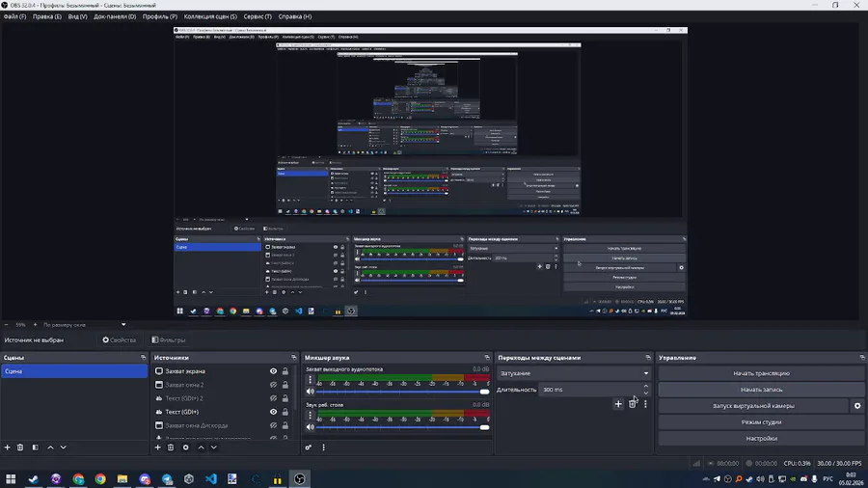
Task: Add a new source with plus icon
Action: coord(158,447)
